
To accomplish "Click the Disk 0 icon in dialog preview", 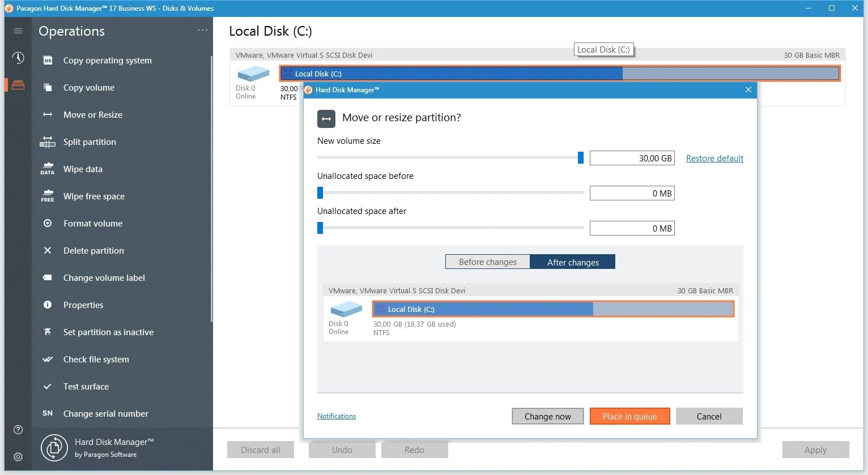I will coord(346,309).
